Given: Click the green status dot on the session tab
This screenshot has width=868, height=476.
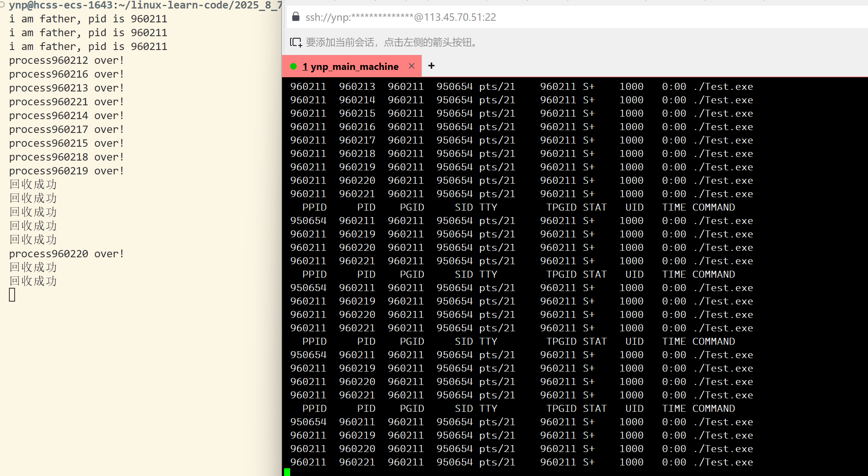Looking at the screenshot, I should coord(293,66).
